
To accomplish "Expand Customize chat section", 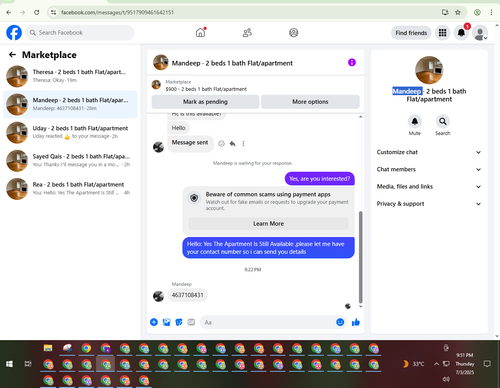I will pyautogui.click(x=429, y=152).
